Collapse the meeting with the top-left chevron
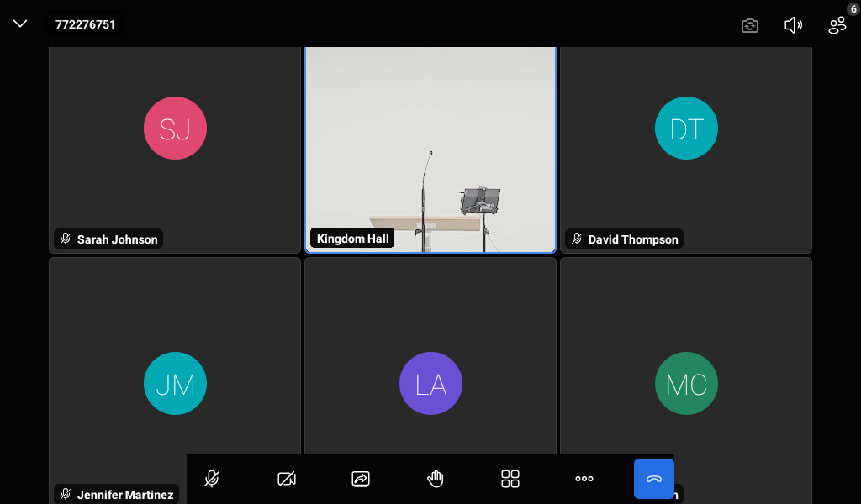 click(x=20, y=24)
